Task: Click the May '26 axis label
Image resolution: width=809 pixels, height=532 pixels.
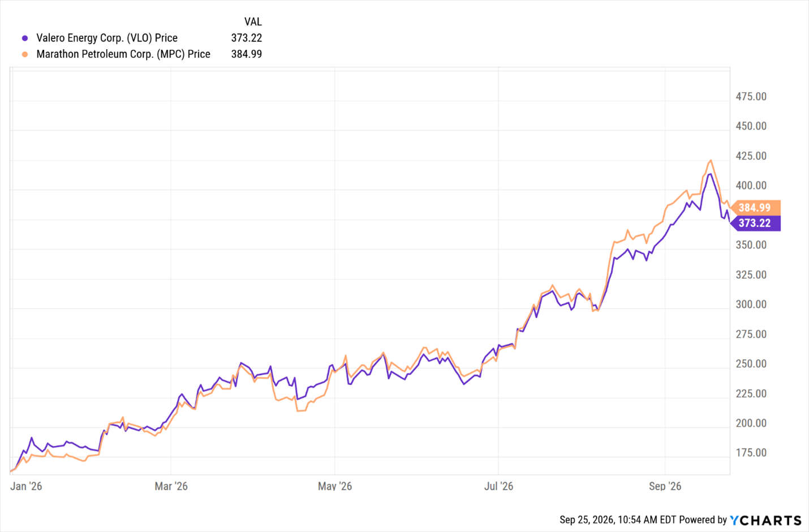Action: [335, 486]
